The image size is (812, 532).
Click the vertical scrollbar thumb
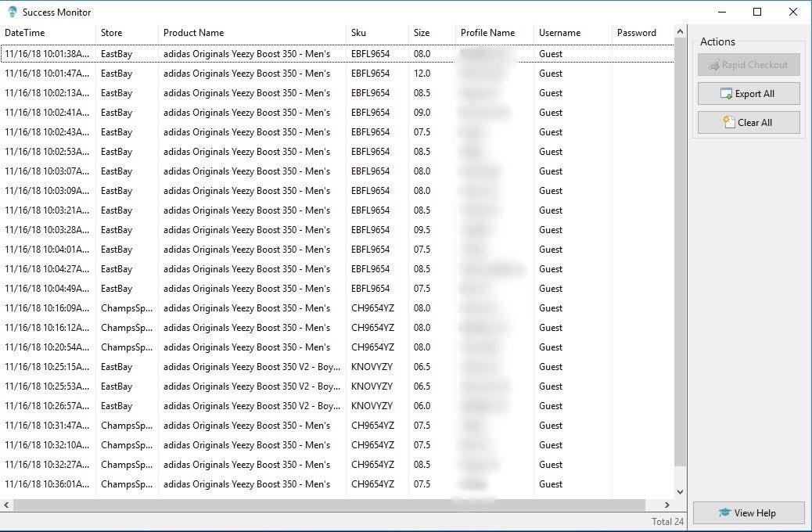pos(681,253)
